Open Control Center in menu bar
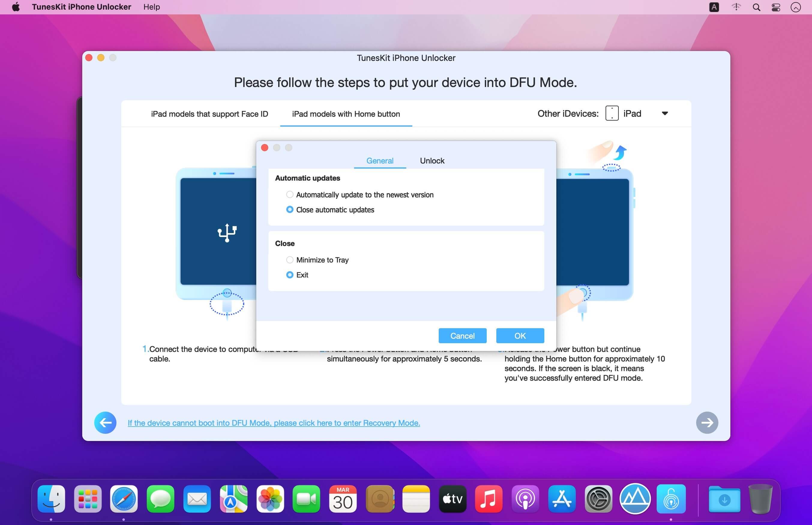The image size is (812, 525). coord(776,7)
